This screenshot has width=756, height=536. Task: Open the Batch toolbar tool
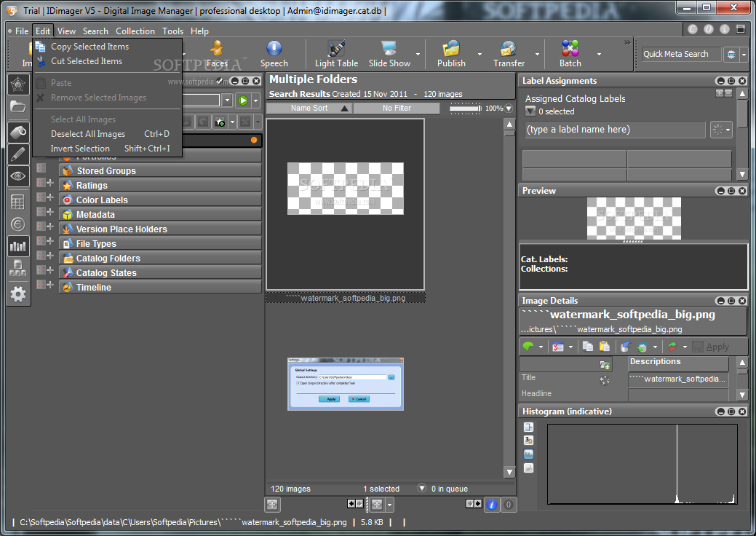570,54
